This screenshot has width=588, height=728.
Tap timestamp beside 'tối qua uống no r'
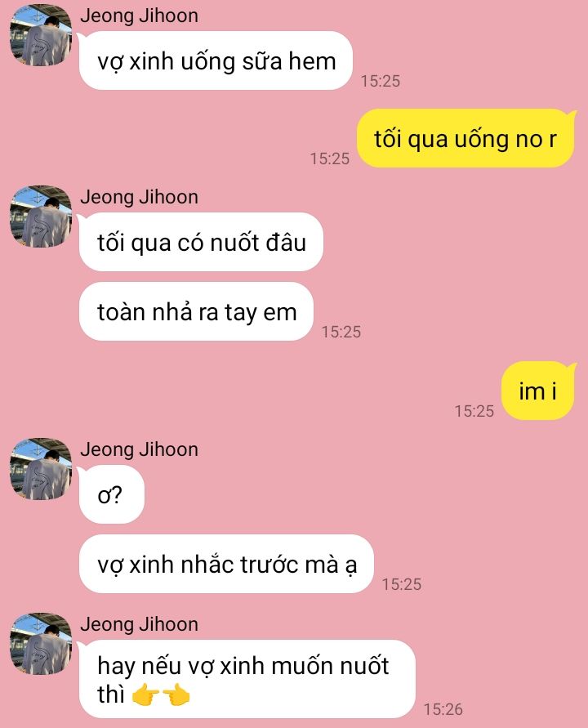(x=329, y=159)
